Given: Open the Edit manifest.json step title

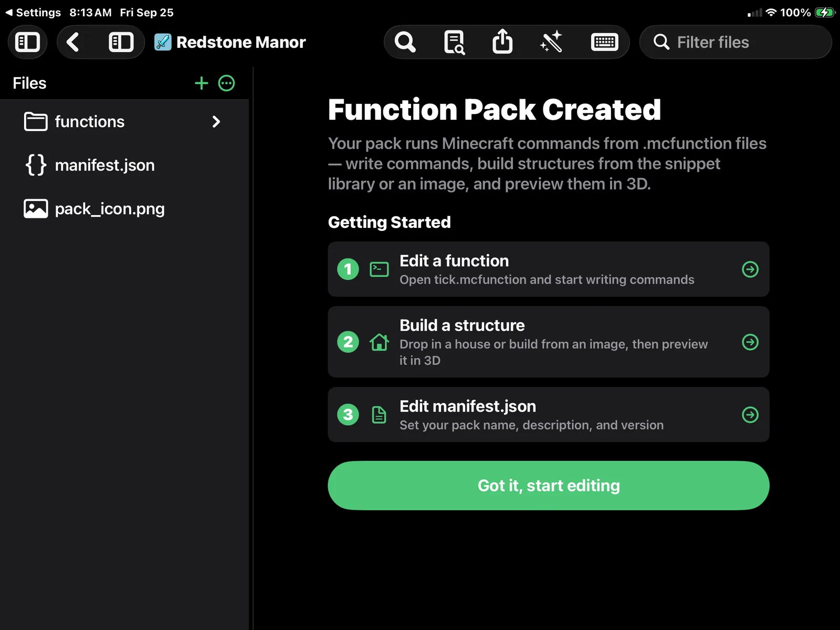Looking at the screenshot, I should point(468,406).
